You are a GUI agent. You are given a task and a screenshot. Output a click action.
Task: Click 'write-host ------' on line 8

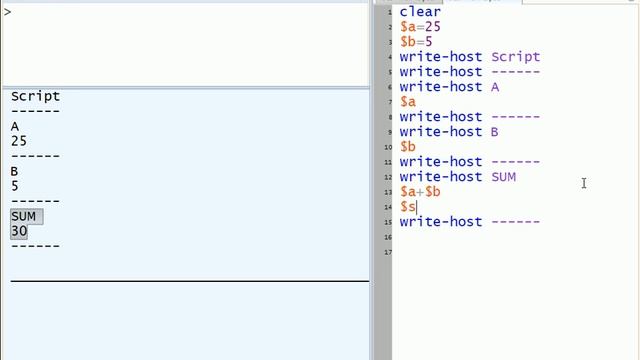pyautogui.click(x=470, y=117)
